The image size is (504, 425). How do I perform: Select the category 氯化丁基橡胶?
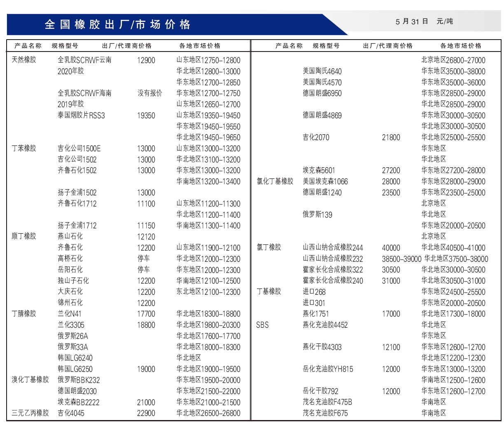pyautogui.click(x=275, y=181)
